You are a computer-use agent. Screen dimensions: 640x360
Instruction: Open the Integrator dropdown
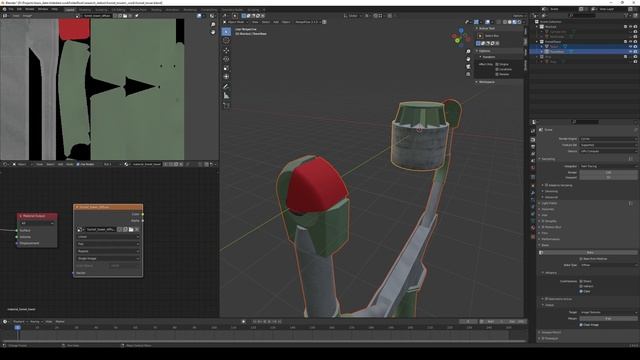point(608,166)
